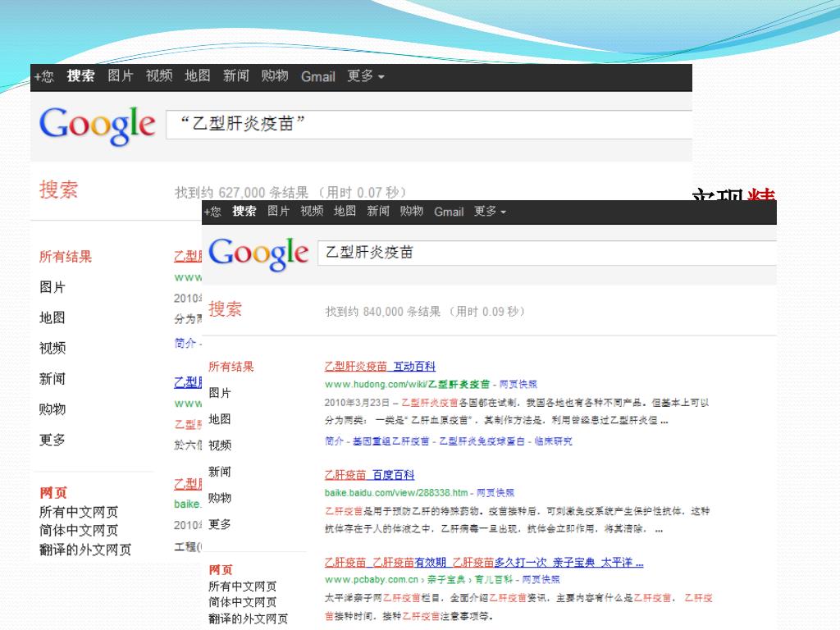Open the 太平洋 亲子宝典 乙肝疫苗 result
Screen dimensions: 840x630
coord(484,563)
